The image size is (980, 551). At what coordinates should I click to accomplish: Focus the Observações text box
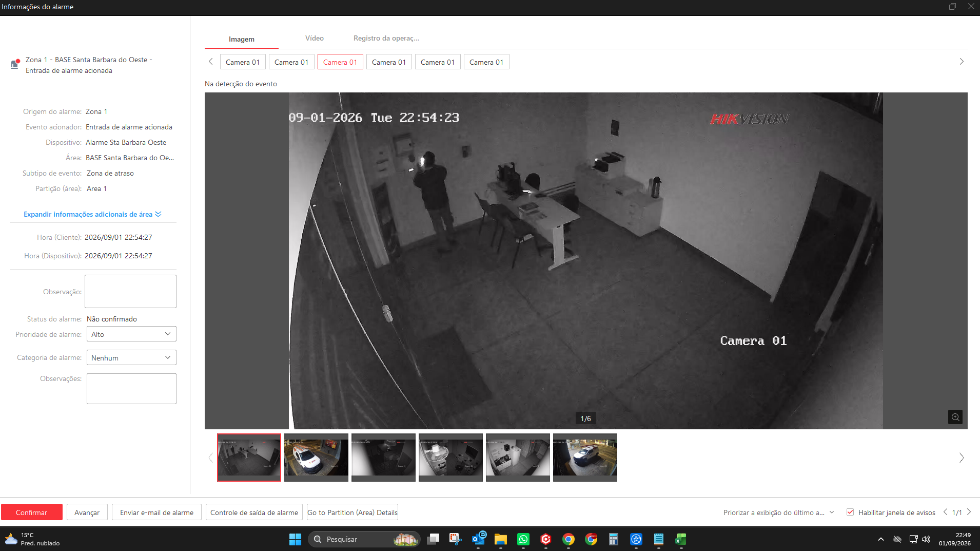(x=131, y=389)
